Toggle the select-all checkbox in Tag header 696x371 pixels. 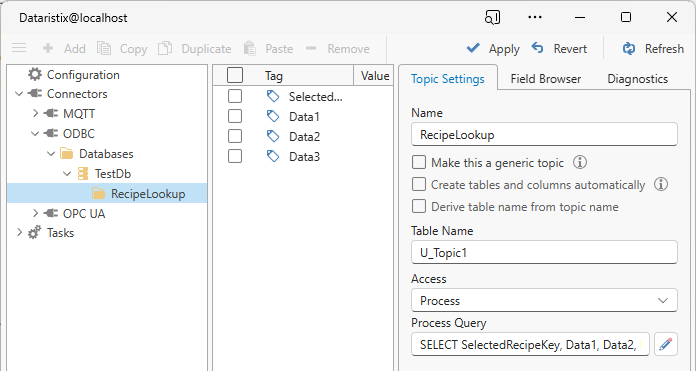[235, 75]
